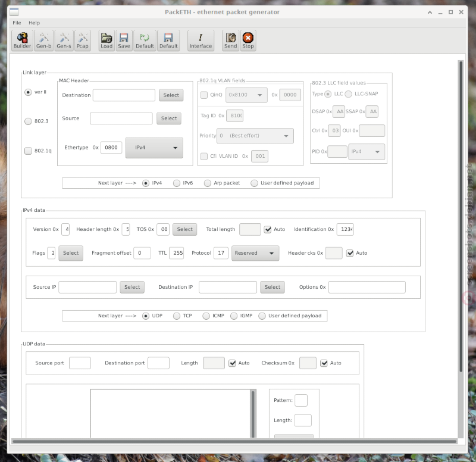Toggle Total length Auto checkbox
Viewport: 476px width, 462px height.
[x=267, y=229]
